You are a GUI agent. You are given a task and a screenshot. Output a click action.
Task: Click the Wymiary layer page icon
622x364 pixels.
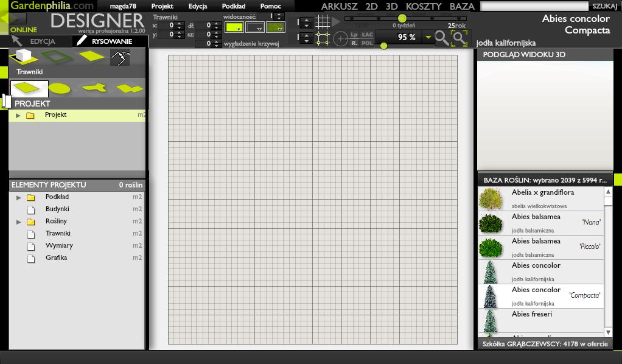tap(31, 246)
